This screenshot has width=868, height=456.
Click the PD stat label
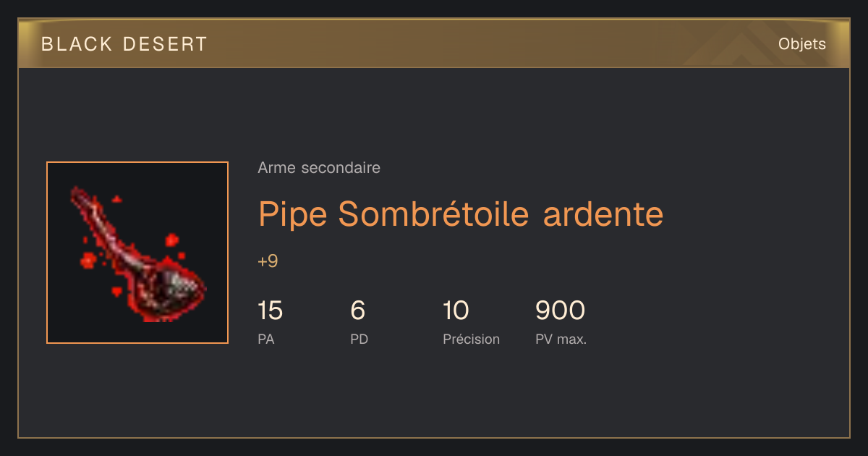(x=359, y=339)
